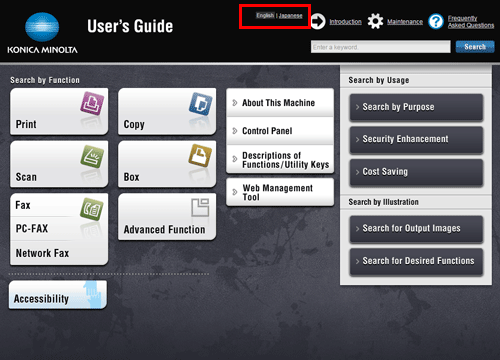Image resolution: width=500 pixels, height=360 pixels.
Task: Follow the Introduction link
Action: tap(345, 22)
